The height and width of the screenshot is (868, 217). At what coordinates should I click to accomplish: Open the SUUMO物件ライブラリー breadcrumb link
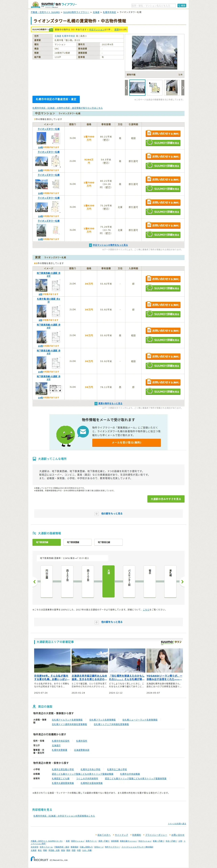click(x=76, y=12)
